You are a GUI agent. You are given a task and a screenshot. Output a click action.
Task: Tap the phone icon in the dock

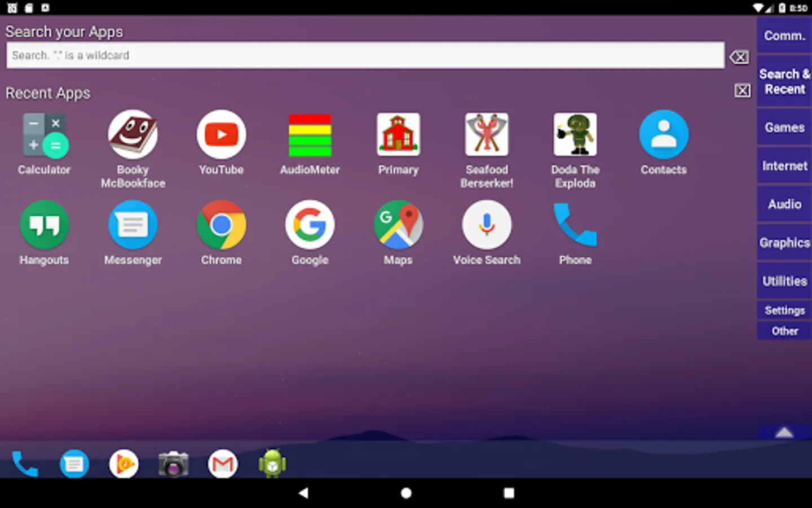click(x=25, y=464)
